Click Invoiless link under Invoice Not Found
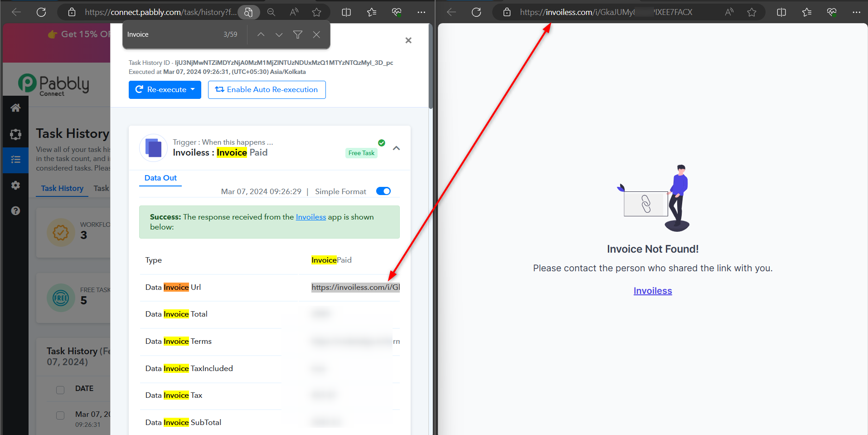The height and width of the screenshot is (435, 868). coord(653,291)
